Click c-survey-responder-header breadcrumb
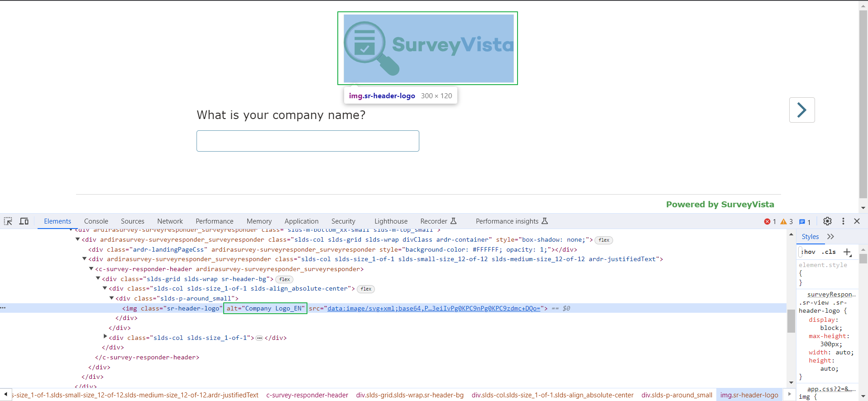The width and height of the screenshot is (868, 401). click(x=307, y=395)
